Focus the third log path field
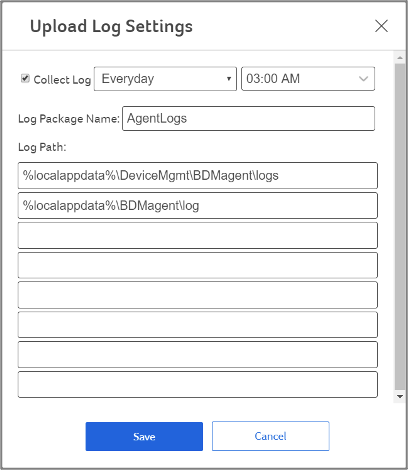Viewport: 408px width, 470px height. (198, 236)
